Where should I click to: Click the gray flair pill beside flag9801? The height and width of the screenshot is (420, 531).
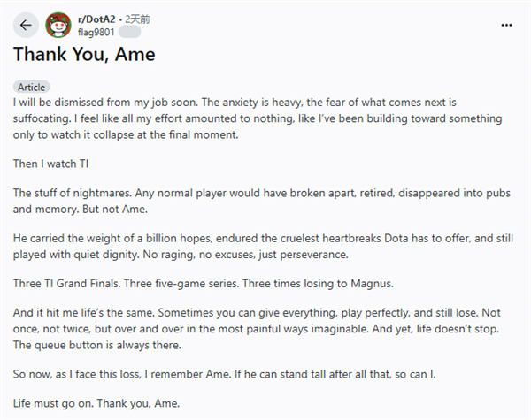click(x=129, y=31)
